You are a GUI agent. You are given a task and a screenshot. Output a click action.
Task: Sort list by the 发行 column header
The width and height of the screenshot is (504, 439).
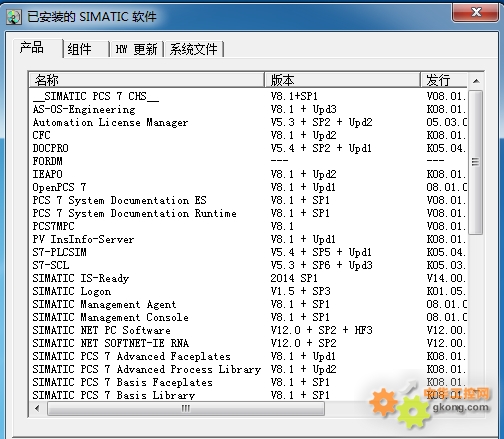click(x=444, y=80)
